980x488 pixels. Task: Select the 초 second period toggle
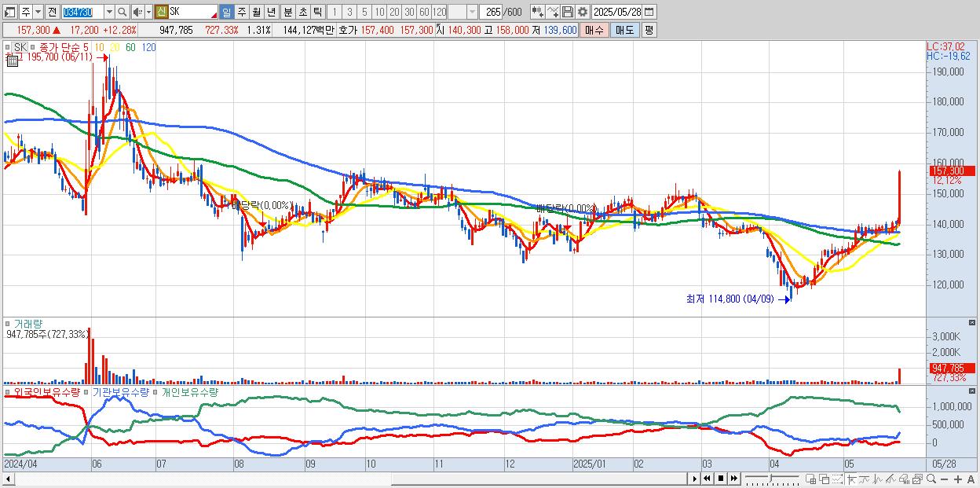302,12
